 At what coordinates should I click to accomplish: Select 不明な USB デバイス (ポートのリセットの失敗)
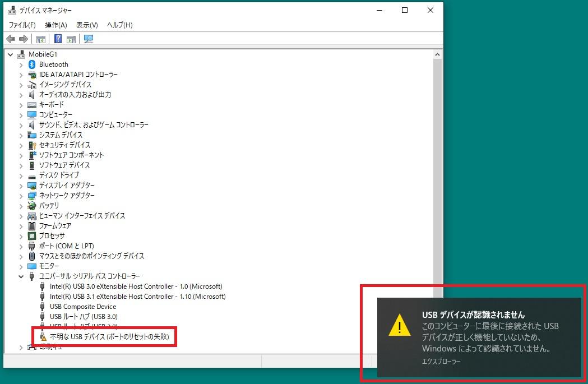(x=109, y=337)
